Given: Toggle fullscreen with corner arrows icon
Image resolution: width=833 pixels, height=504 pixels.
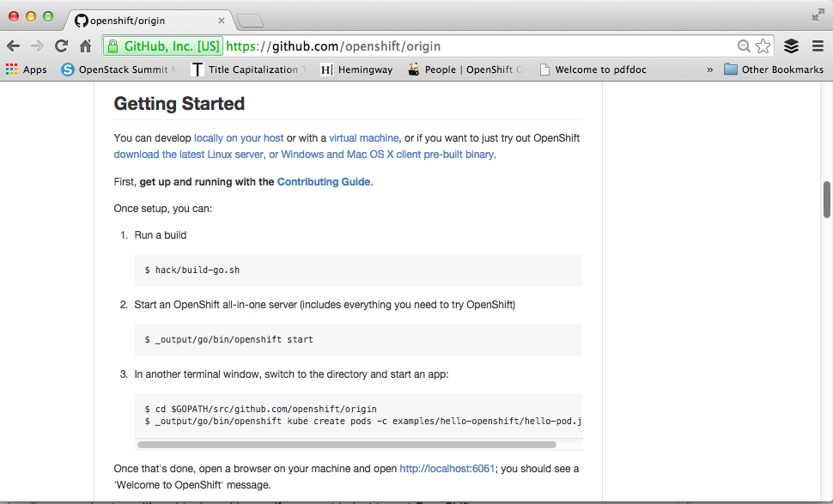Looking at the screenshot, I should tap(818, 15).
